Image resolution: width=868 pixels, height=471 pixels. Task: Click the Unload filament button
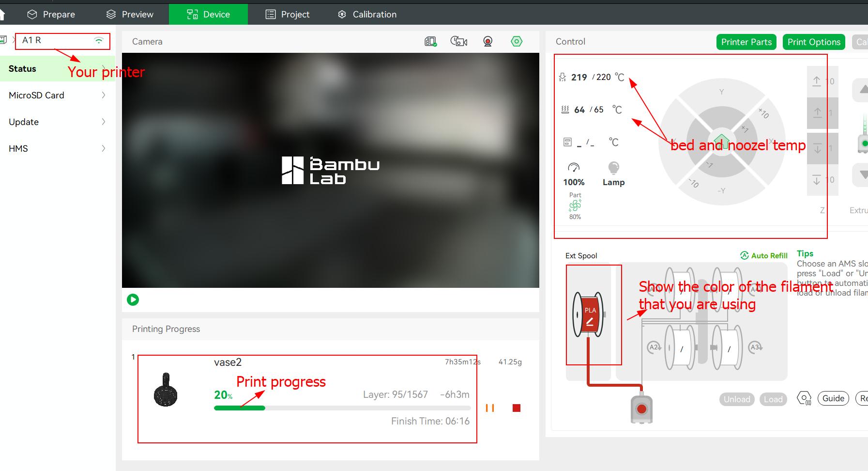tap(737, 399)
